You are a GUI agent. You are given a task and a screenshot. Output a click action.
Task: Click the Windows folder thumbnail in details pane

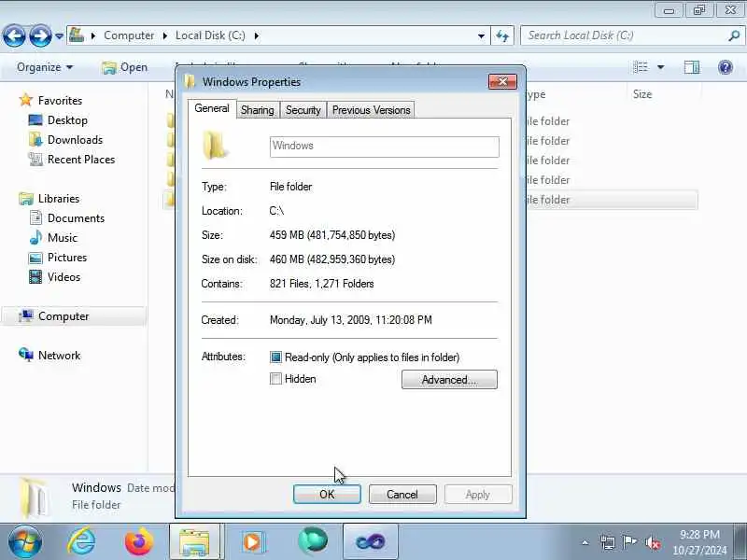pos(35,497)
